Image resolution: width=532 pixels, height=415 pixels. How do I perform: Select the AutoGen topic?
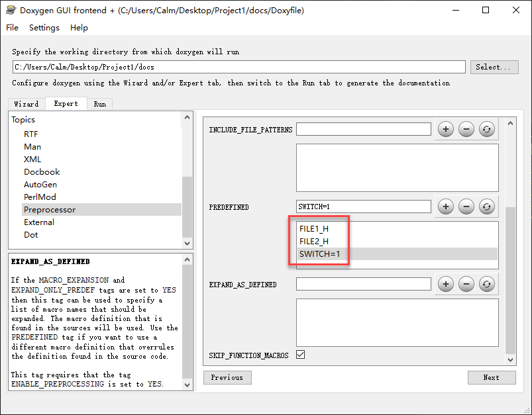40,185
